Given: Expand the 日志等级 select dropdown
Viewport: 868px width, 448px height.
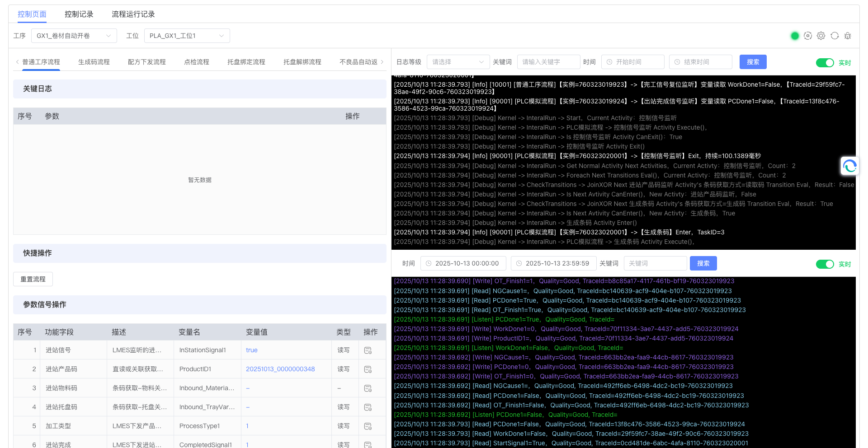Looking at the screenshot, I should coord(458,62).
